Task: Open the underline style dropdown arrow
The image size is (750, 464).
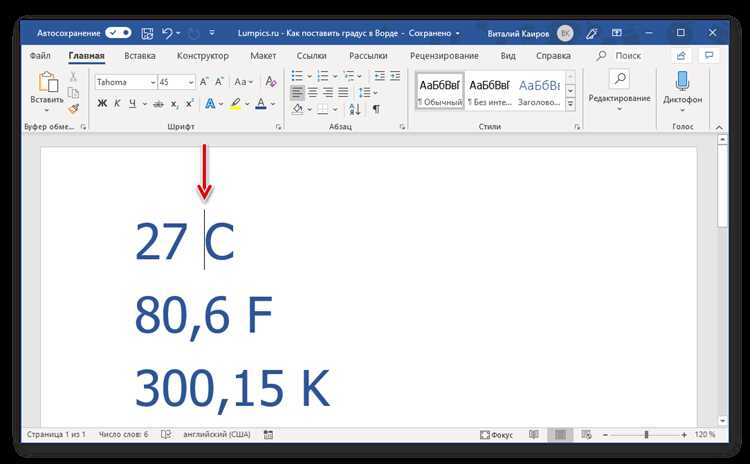Action: coord(145,104)
